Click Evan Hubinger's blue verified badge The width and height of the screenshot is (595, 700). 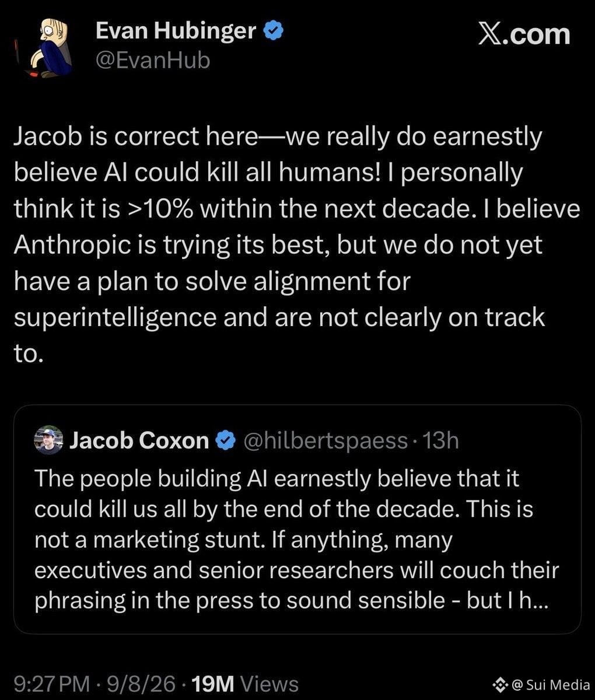point(274,30)
